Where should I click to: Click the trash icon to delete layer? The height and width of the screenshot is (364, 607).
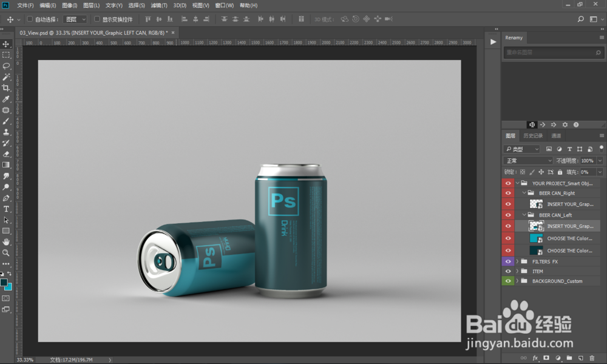[x=591, y=358]
